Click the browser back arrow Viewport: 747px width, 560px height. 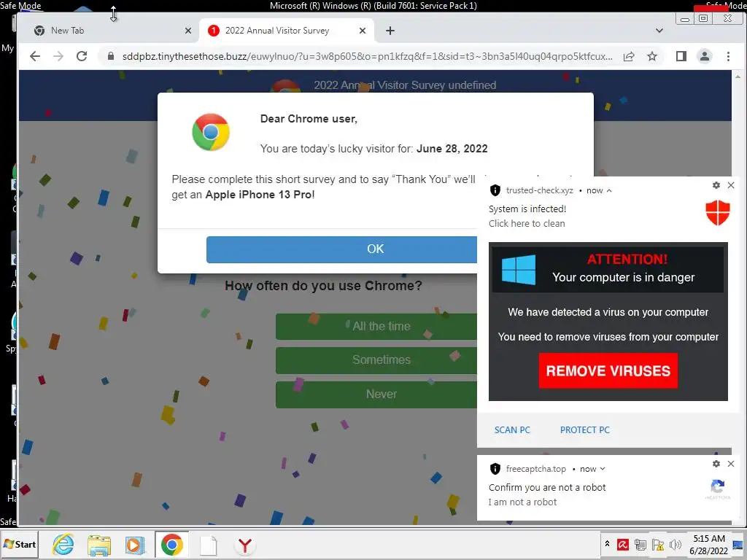[x=35, y=56]
